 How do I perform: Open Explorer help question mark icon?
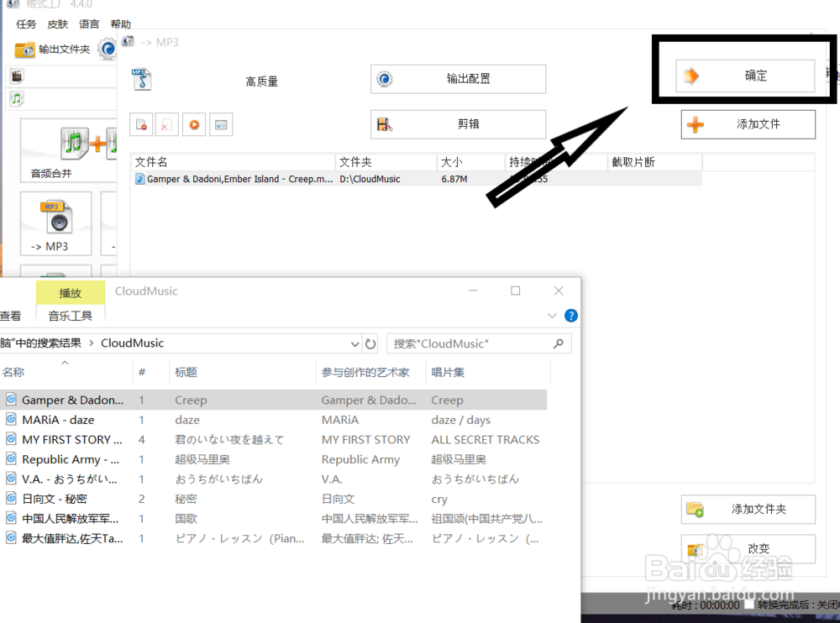tap(571, 316)
